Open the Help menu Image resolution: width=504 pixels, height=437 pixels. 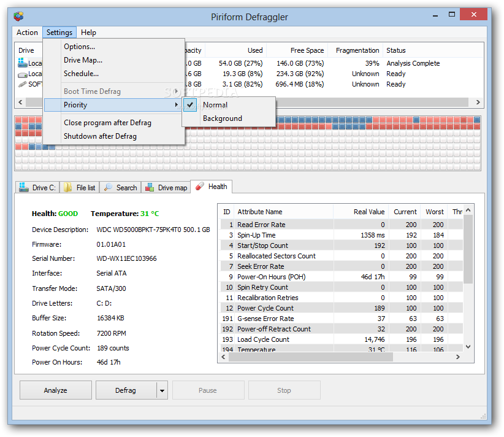[88, 33]
